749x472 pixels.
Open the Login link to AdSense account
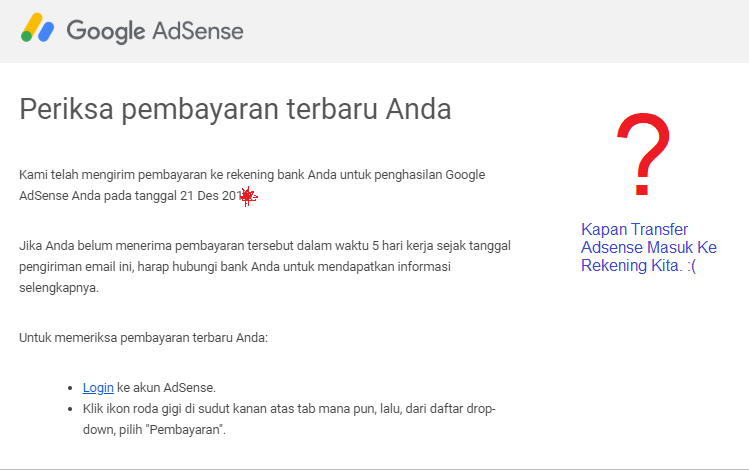pos(98,387)
